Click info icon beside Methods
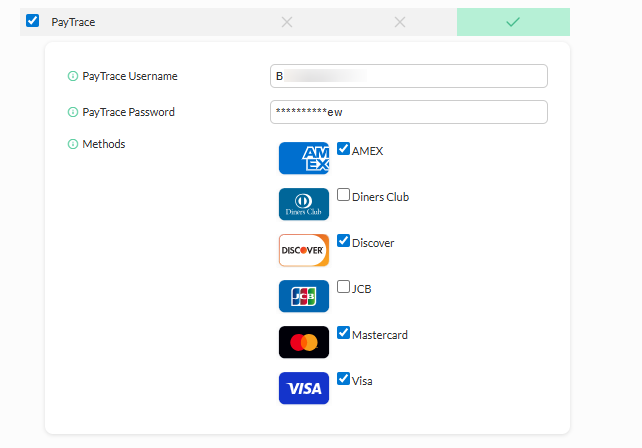Image resolution: width=642 pixels, height=448 pixels. coord(72,144)
